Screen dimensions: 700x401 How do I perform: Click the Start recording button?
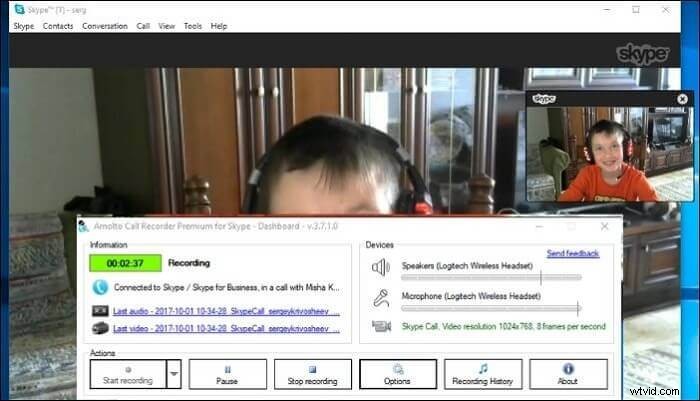pos(128,374)
